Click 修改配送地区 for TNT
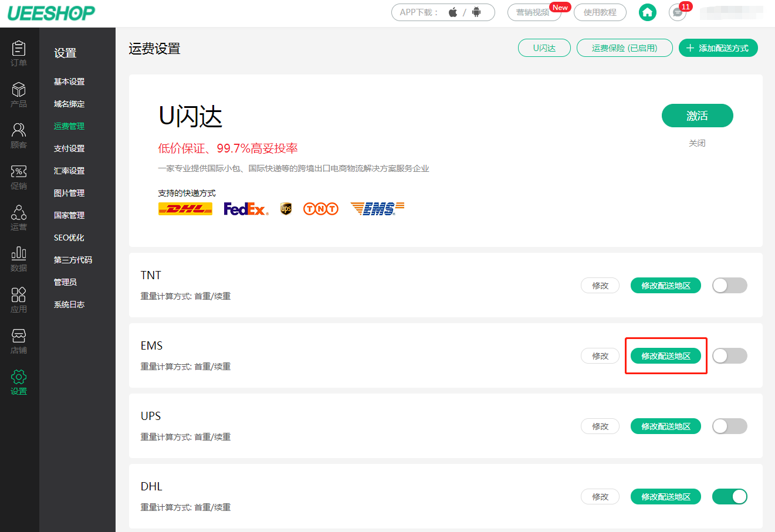 click(666, 286)
